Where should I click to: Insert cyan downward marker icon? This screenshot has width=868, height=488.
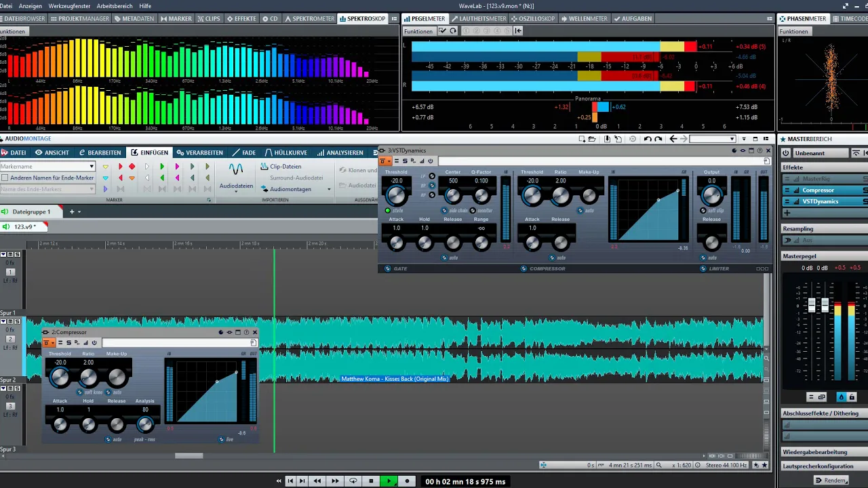pos(105,178)
